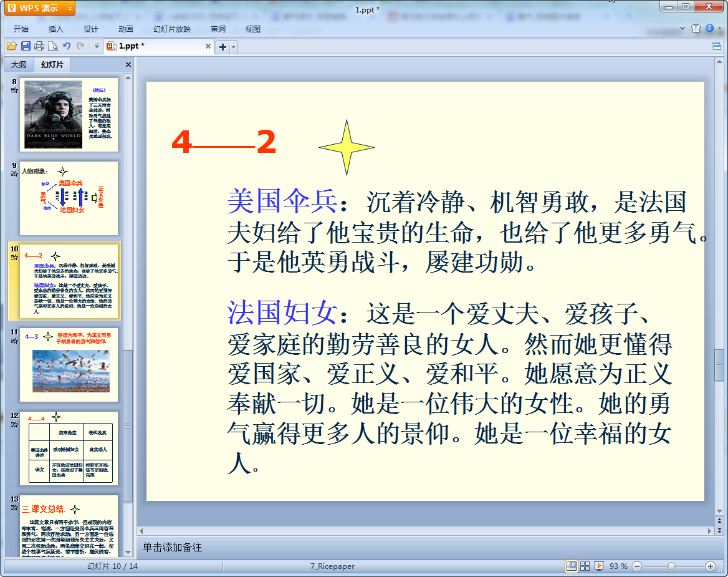Expand the WPS 演示 application menu arrow
Viewport: 728px width, 577px height.
pos(70,8)
